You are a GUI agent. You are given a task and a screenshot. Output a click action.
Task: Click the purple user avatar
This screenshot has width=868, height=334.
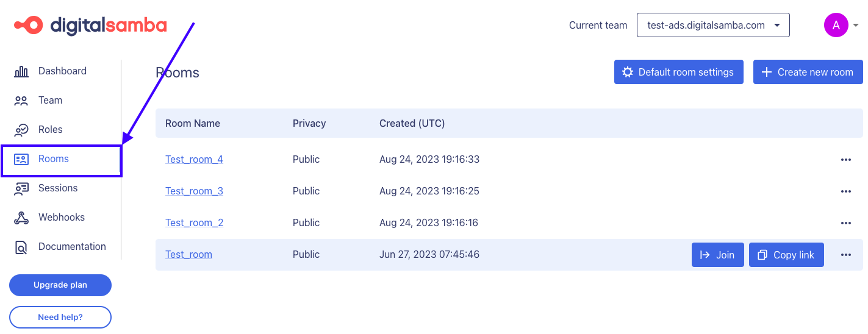pos(836,25)
